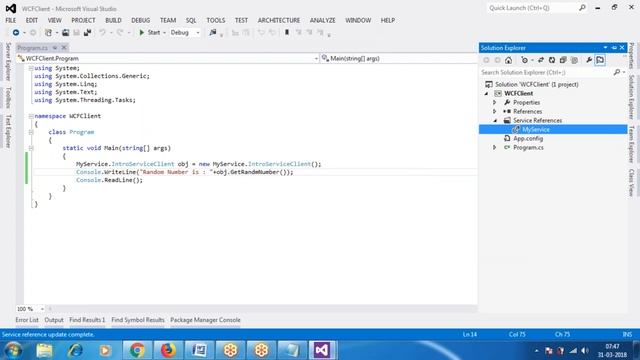Toggle Preview Selected Items in Solution Explorer
The height and width of the screenshot is (360, 640).
coord(600,60)
